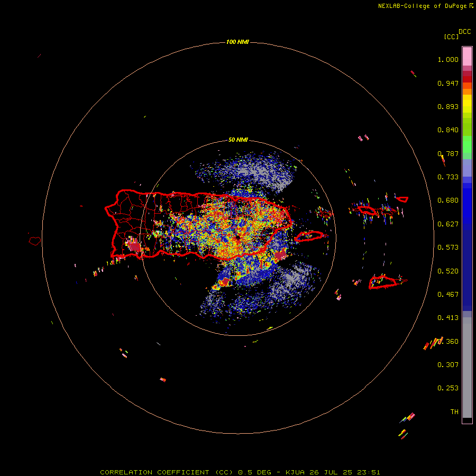
Task: Click the 0.413 scale value
Action: click(x=448, y=318)
